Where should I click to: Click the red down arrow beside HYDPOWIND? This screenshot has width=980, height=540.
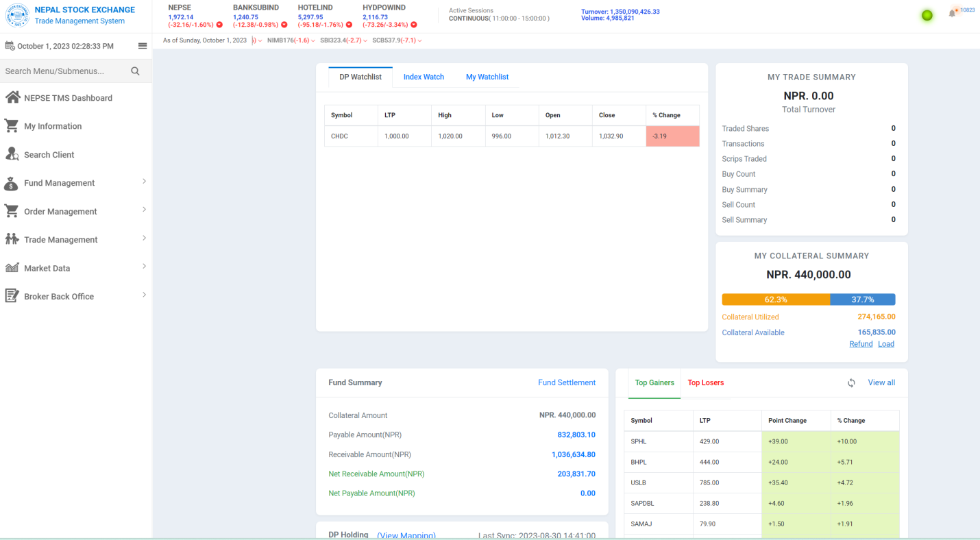[x=414, y=25]
